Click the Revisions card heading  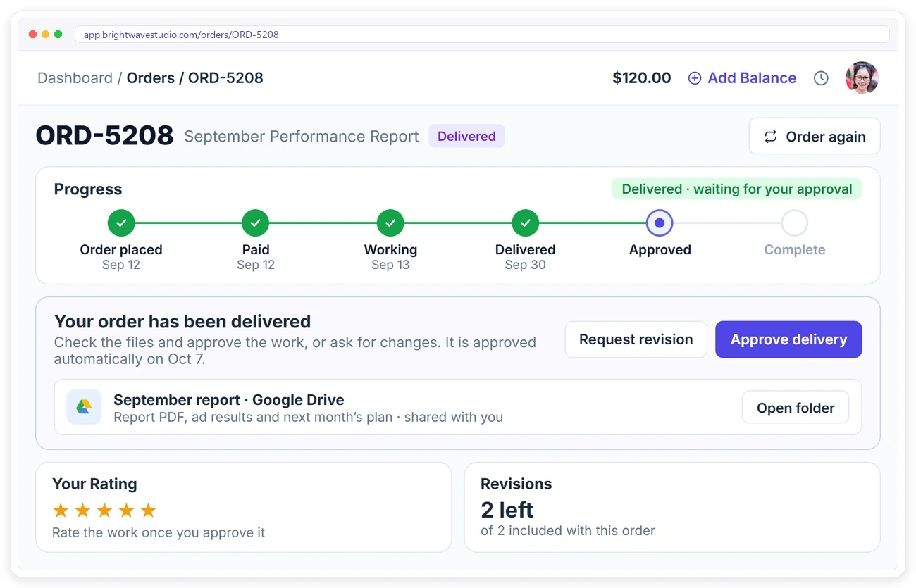point(516,484)
